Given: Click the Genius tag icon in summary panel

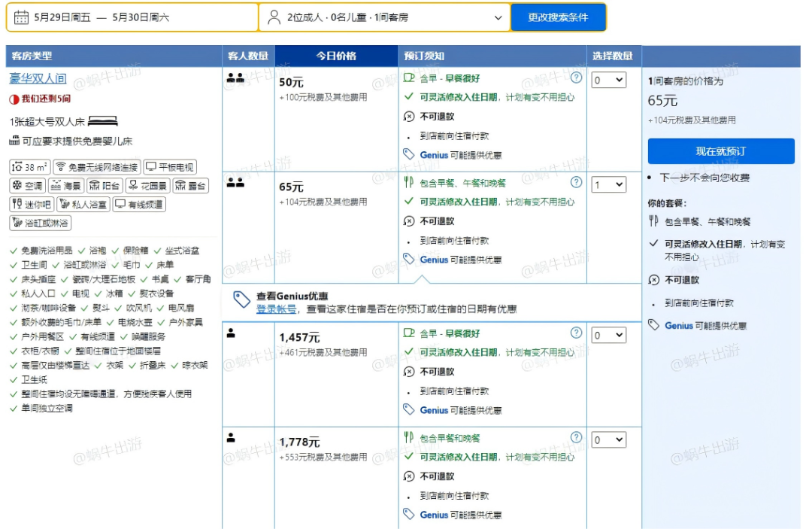Looking at the screenshot, I should (653, 325).
